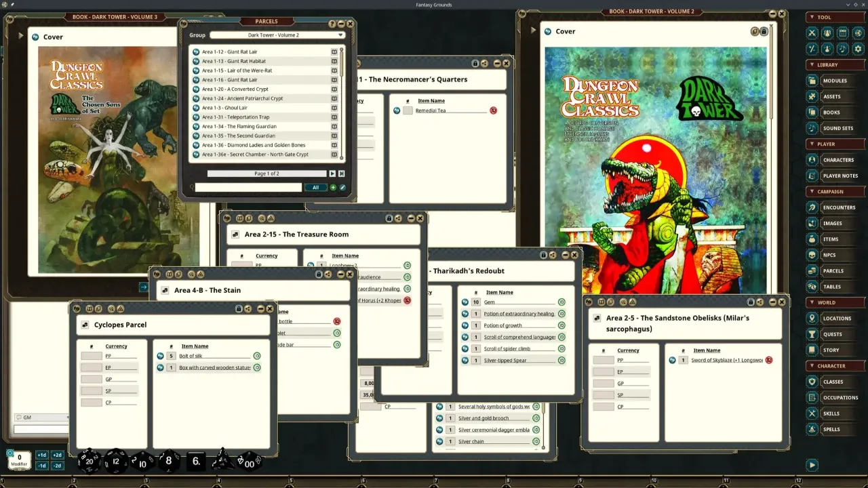Click the -2d modifier button
The image size is (868, 488).
click(57, 466)
